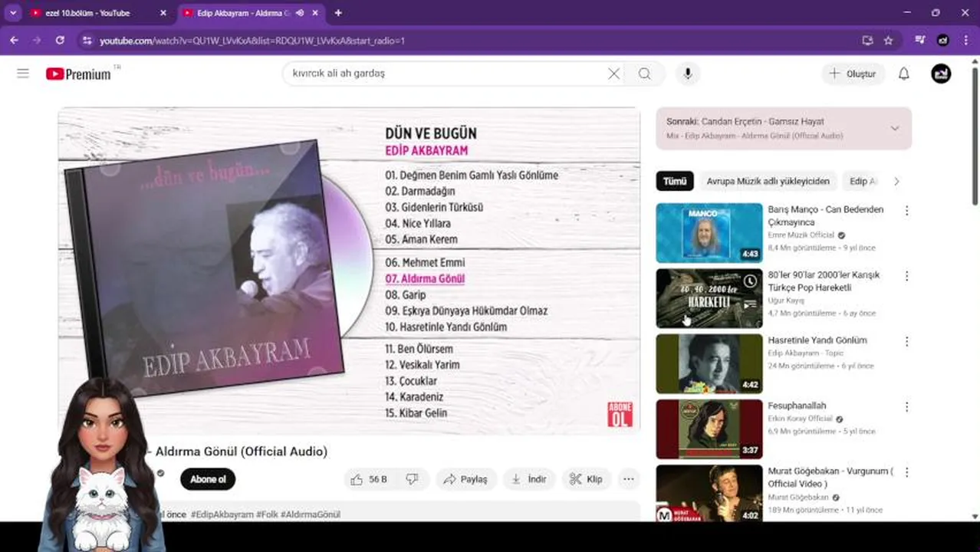Open options for Fesuphanallah video
This screenshot has height=552, width=980.
pos(906,407)
